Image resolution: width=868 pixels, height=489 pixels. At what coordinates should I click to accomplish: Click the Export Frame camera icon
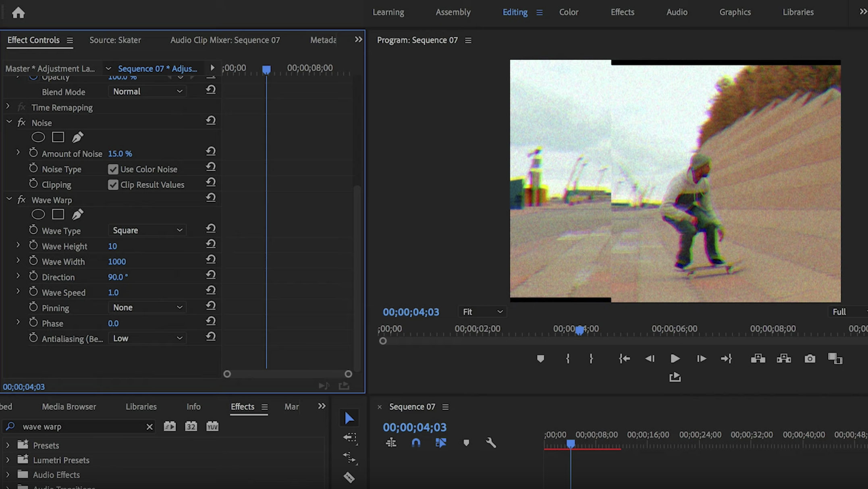810,358
